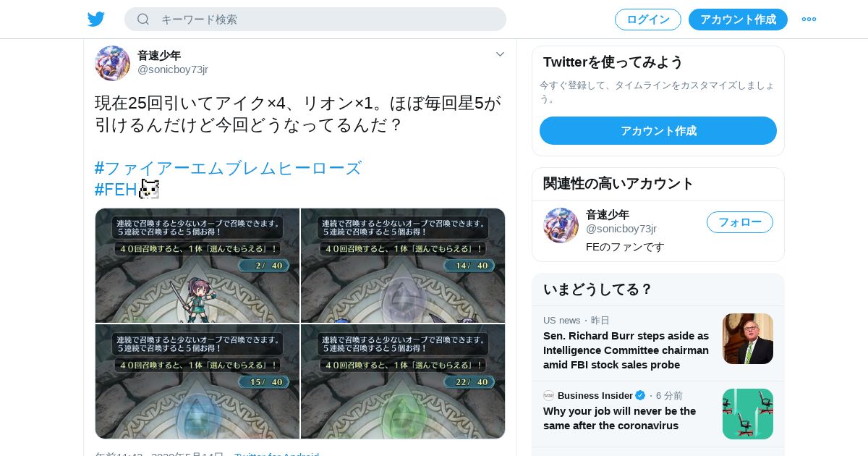Click the sidebar アカウント作成 signup button

pyautogui.click(x=658, y=131)
